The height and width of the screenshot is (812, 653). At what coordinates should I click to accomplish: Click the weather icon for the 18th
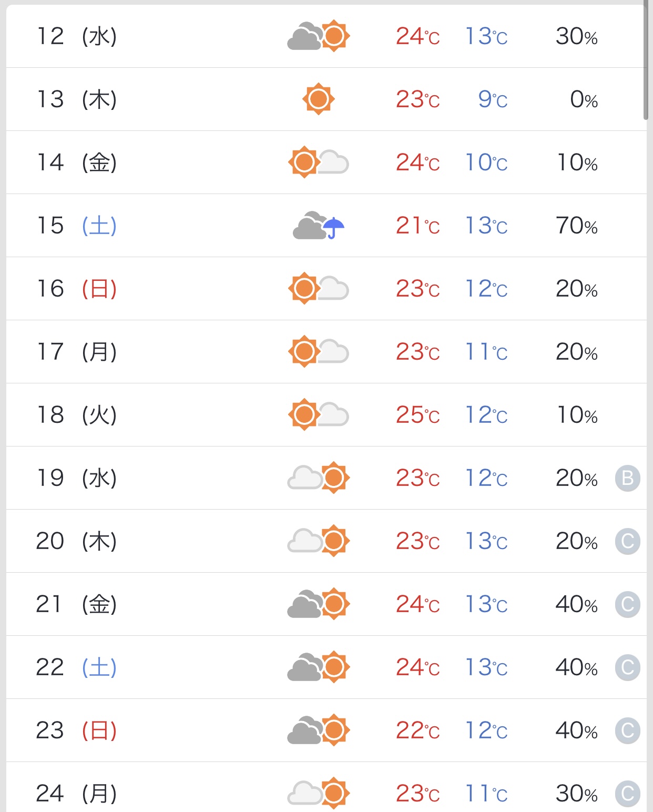[318, 414]
